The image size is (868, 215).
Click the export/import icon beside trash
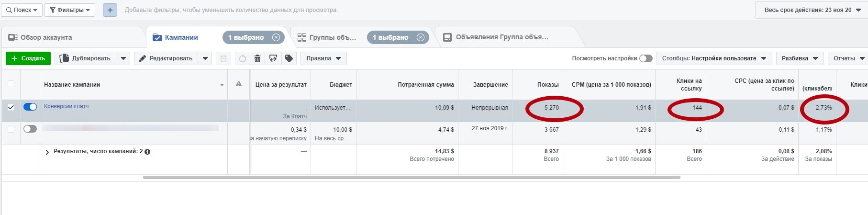pyautogui.click(x=273, y=58)
